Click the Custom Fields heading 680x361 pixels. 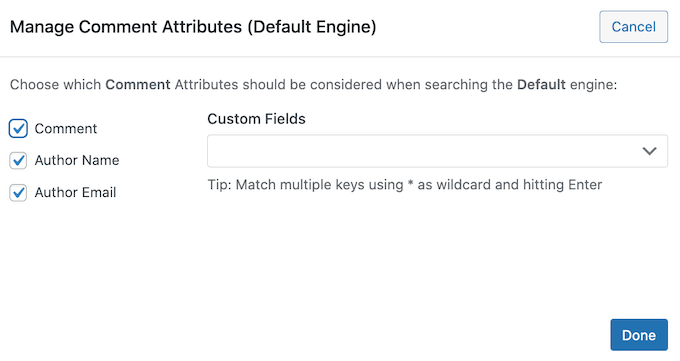click(256, 119)
